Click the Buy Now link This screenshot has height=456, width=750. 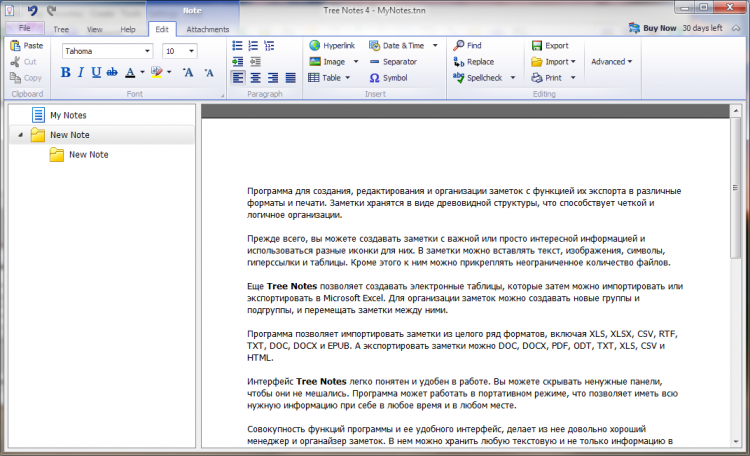[x=652, y=28]
